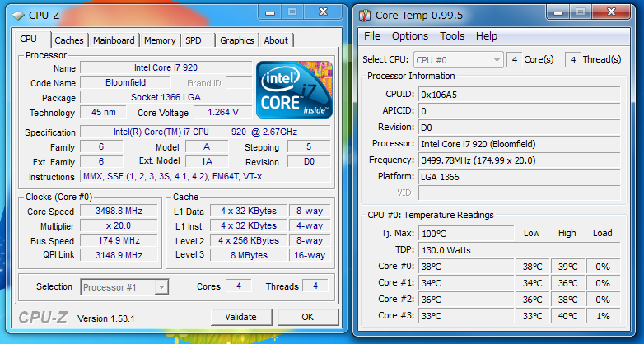Click the Name field Intel Core i7 920
The width and height of the screenshot is (644, 344).
(166, 67)
